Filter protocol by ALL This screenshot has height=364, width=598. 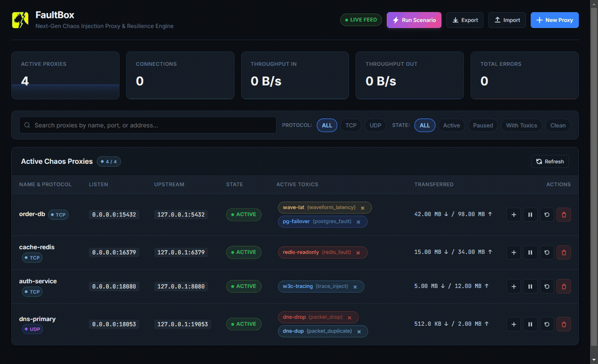coord(327,126)
